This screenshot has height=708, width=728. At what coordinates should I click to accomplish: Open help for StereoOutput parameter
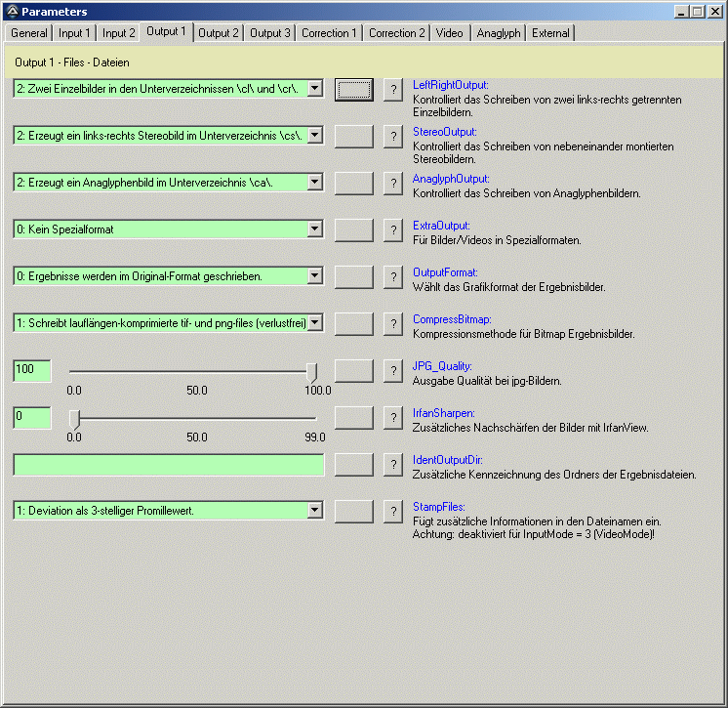tap(393, 137)
